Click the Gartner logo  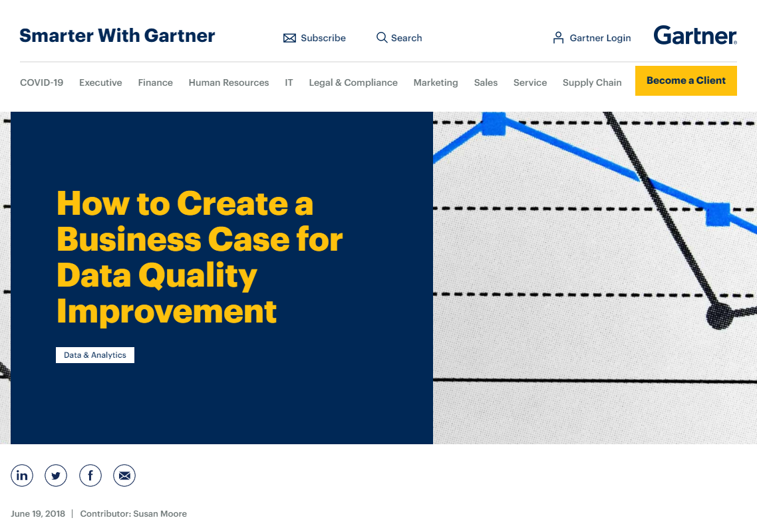694,35
